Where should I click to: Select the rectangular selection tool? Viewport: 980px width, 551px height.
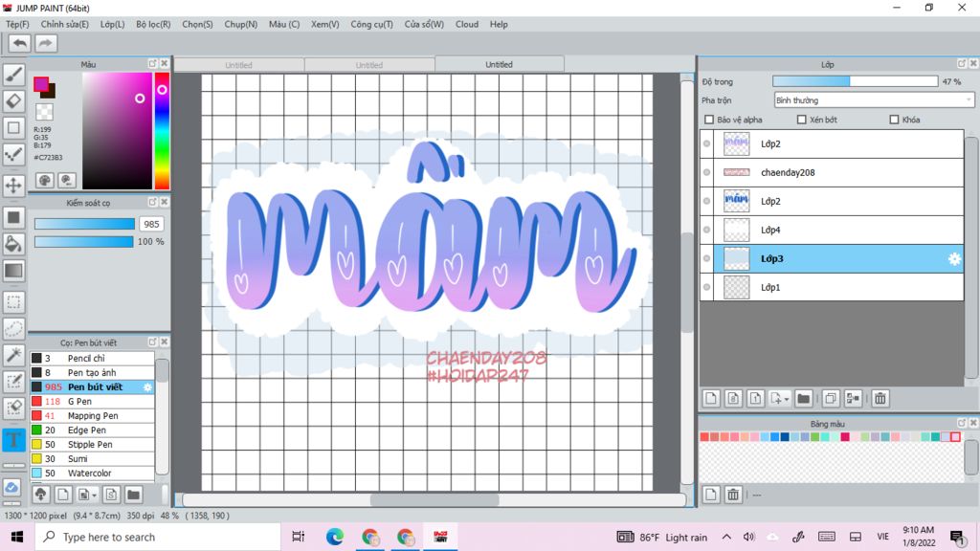pos(13,302)
